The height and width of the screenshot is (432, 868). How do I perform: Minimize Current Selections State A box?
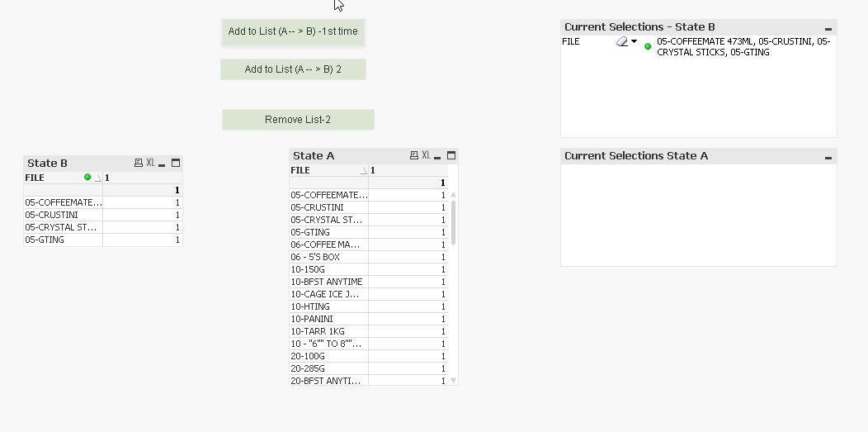(x=828, y=157)
